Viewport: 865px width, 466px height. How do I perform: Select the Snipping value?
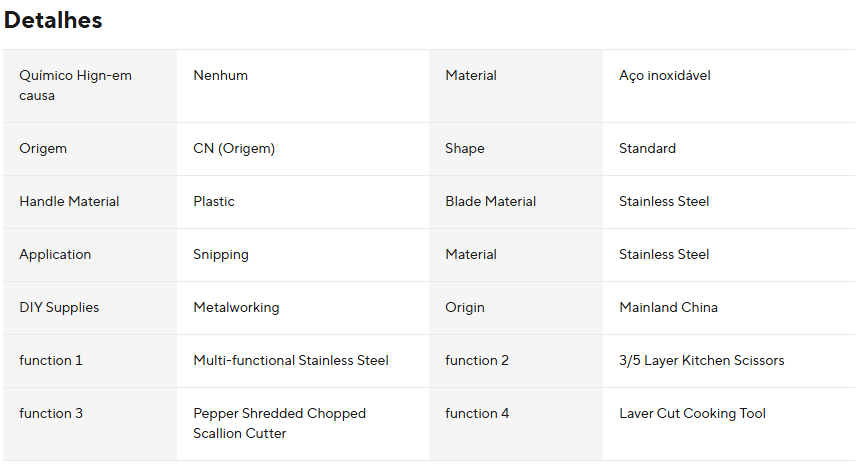click(x=221, y=254)
